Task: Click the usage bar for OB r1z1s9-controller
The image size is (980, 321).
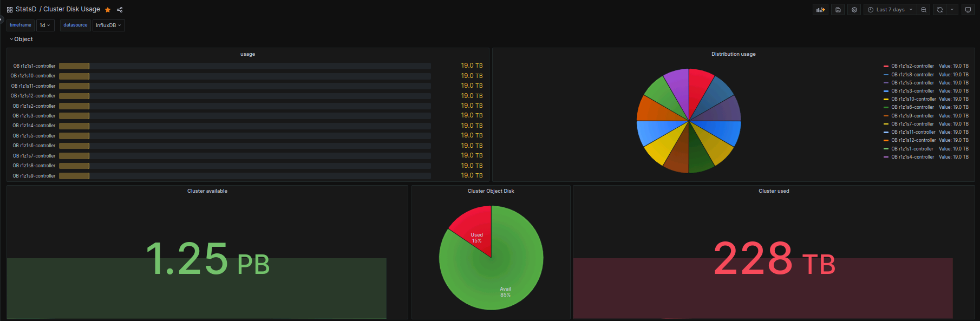Action: coord(245,176)
